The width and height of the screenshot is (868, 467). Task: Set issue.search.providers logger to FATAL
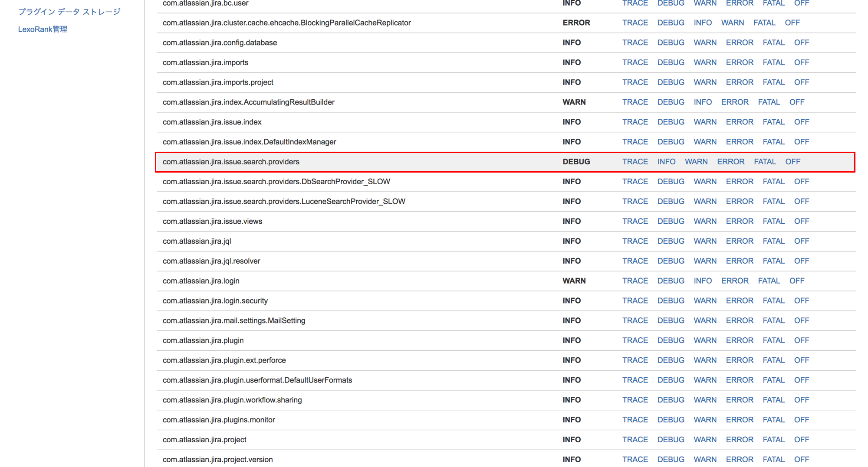point(765,162)
